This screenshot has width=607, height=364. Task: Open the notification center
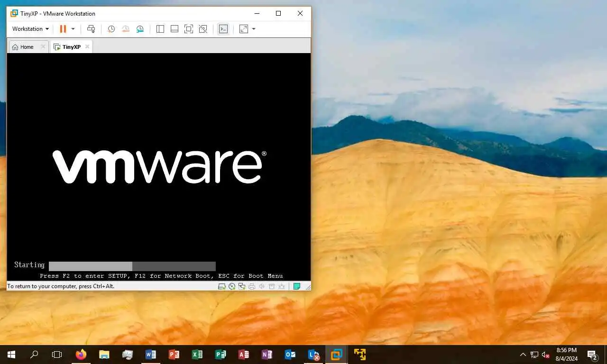[592, 355]
